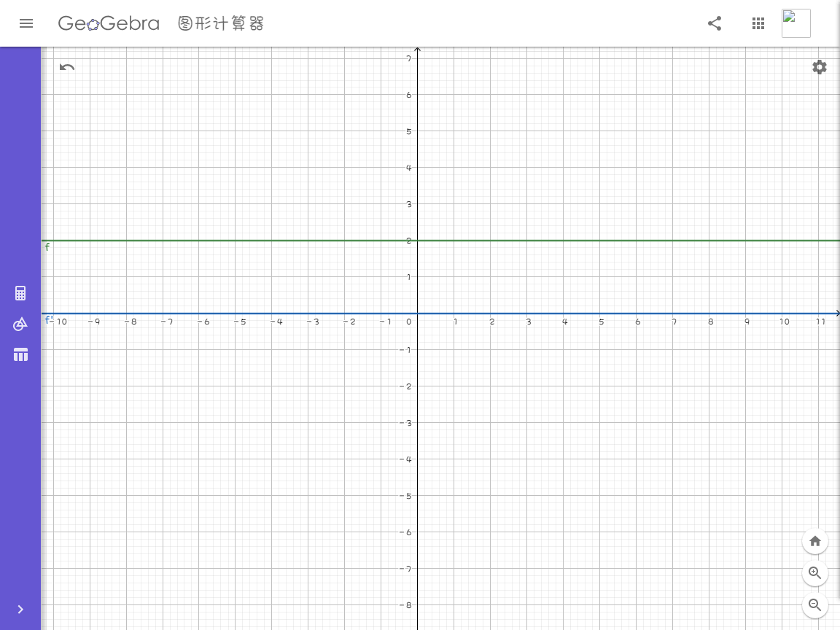Zoom in on the graph

click(815, 573)
